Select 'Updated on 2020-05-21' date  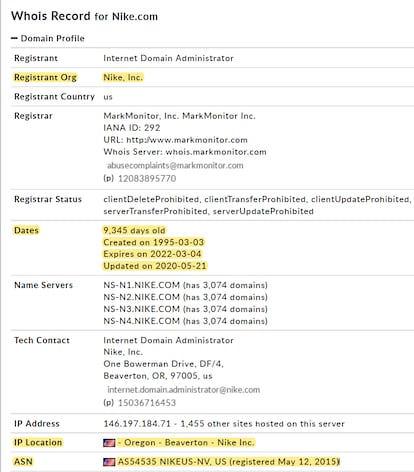[155, 266]
